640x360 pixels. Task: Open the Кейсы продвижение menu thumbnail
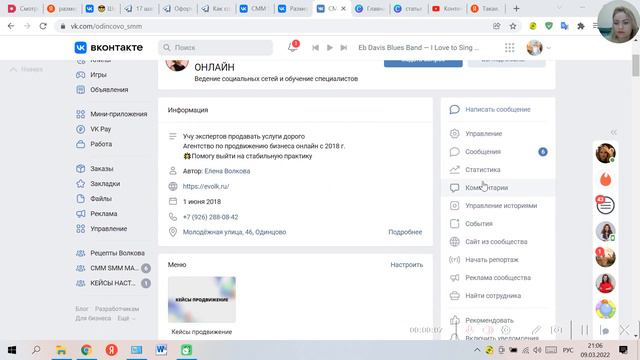click(202, 300)
